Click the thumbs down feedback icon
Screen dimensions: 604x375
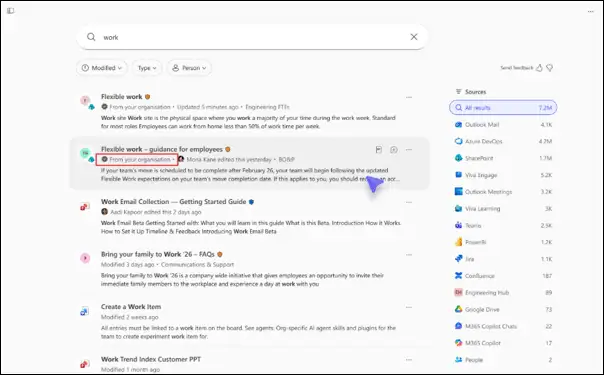coord(550,68)
